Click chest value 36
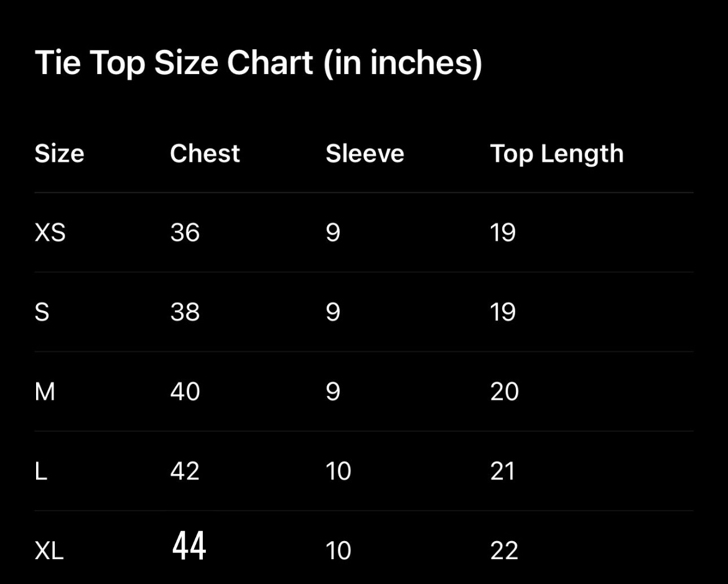Screen dimensions: 728x584 185,233
